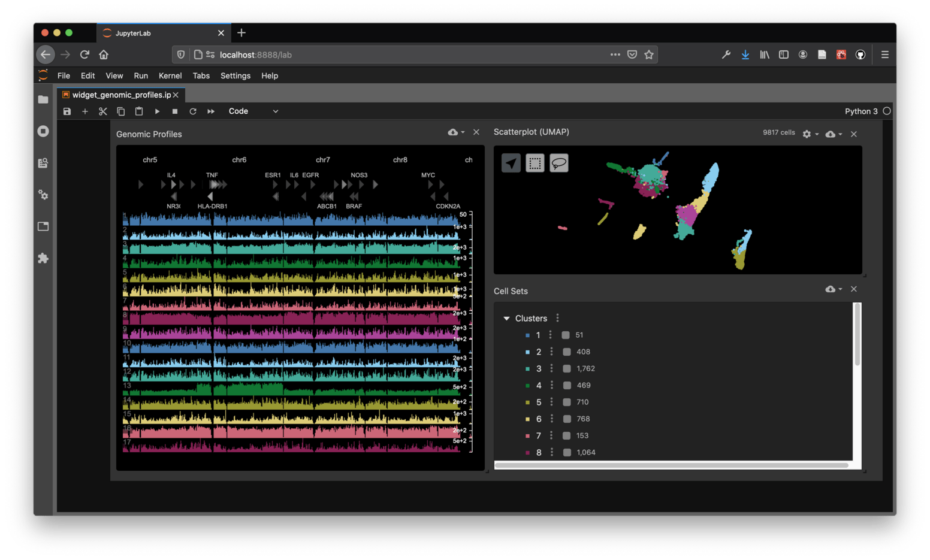The width and height of the screenshot is (930, 560).
Task: Check the checkbox for cluster 1
Action: (x=566, y=335)
